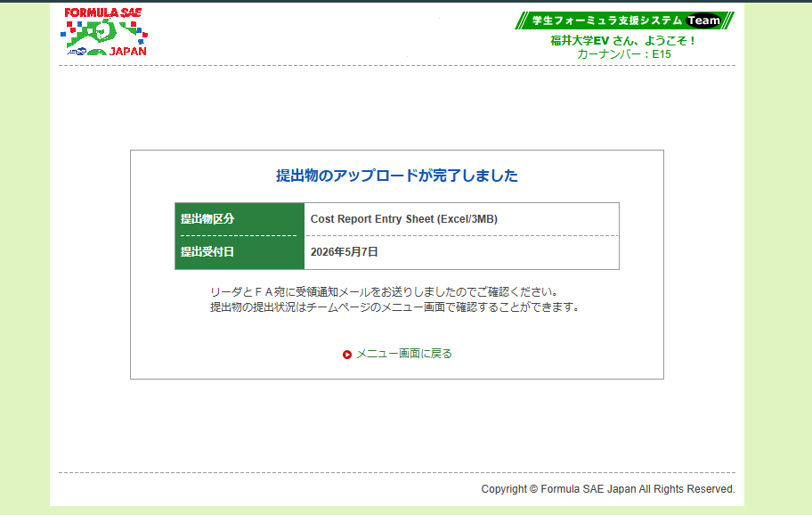Click the Formula SAE Japan logo
The width and height of the screenshot is (812, 515).
click(104, 31)
